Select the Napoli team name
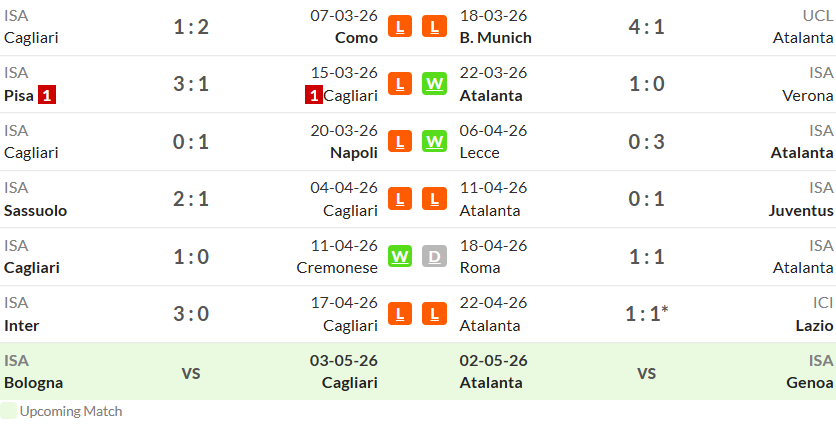Viewport: 836px width, 432px height. coord(354,153)
